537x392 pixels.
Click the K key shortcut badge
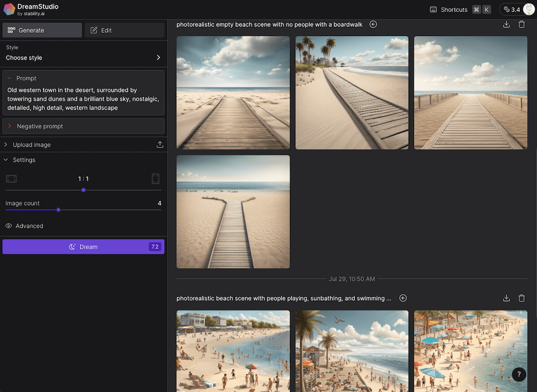pyautogui.click(x=487, y=10)
